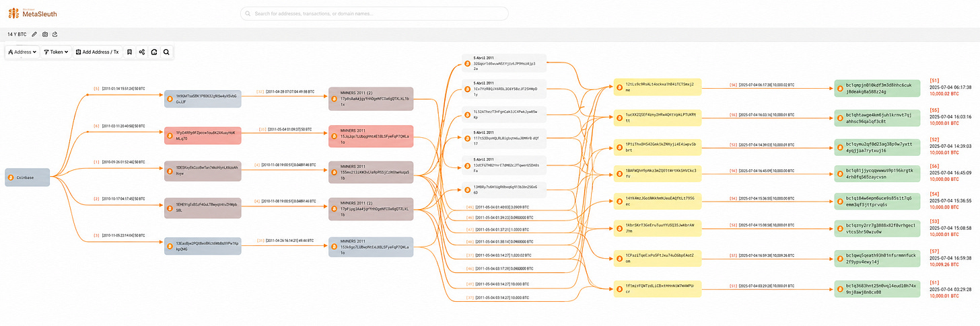Click the Bitcoin icon on green node bc1qhtawge4km6juh1krnvt7qj
The image size is (980, 326).
(839, 118)
